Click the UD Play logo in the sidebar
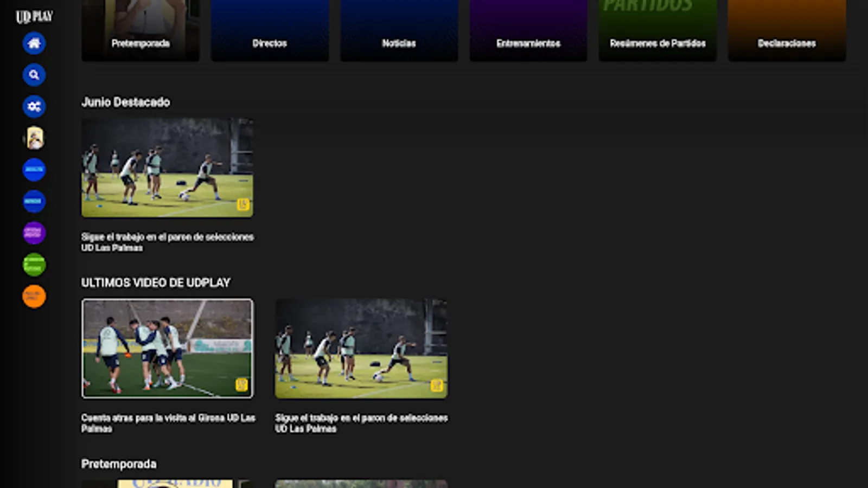 (34, 16)
